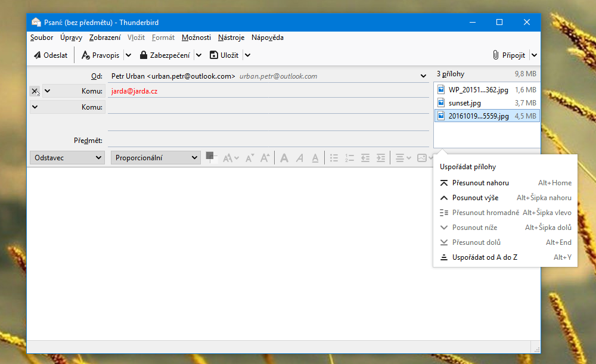
Task: Open the font size dropdown icon
Action: pyautogui.click(x=231, y=158)
